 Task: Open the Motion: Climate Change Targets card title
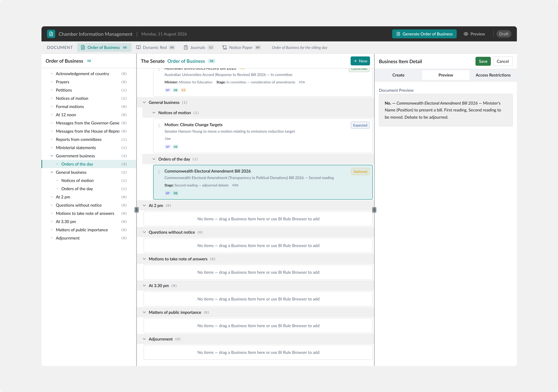(x=194, y=124)
